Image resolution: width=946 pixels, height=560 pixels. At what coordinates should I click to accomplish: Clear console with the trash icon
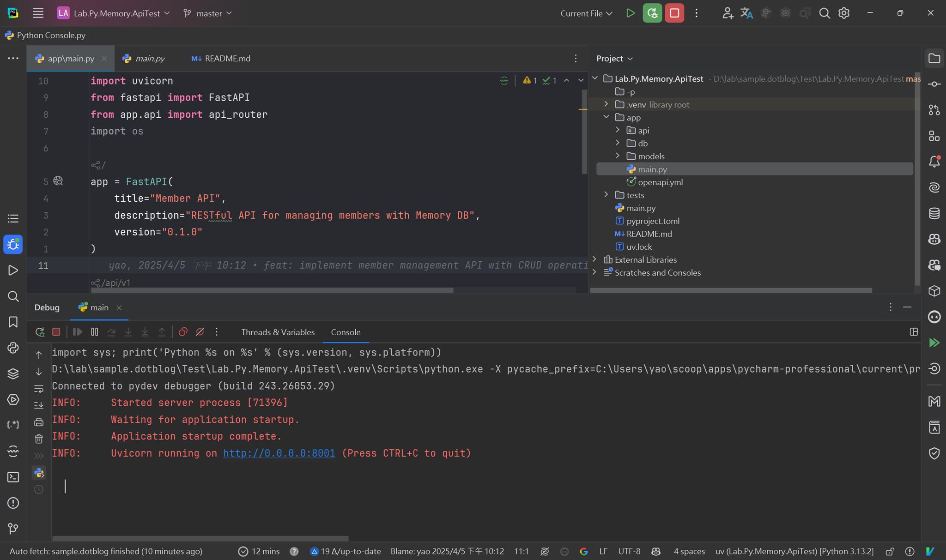[x=39, y=439]
